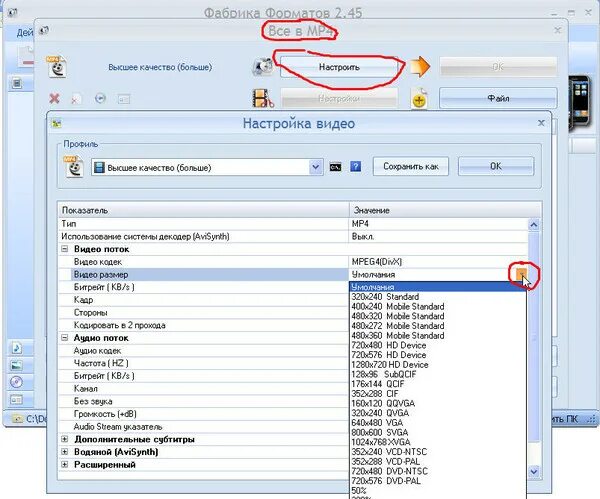
Task: Click the film clip settings icon
Action: click(x=263, y=98)
